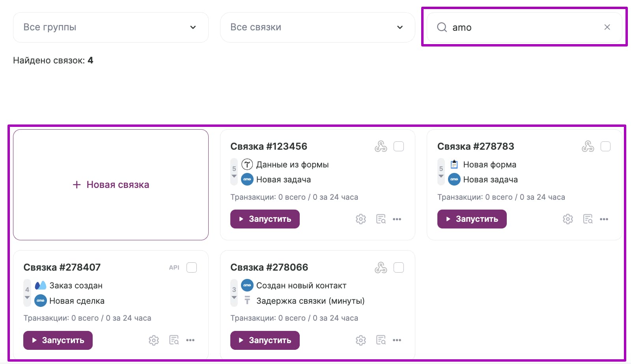631x364 pixels.
Task: Create a new связка via 'Новая связка'
Action: (111, 185)
